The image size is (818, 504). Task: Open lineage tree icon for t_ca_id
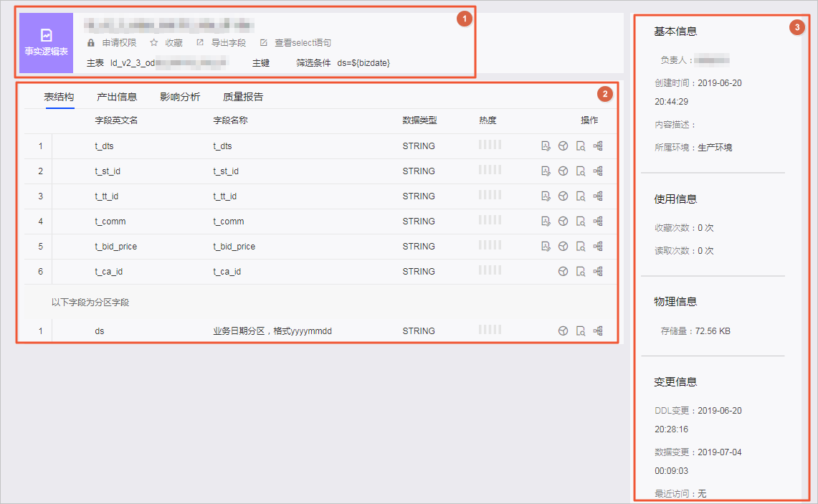(x=598, y=271)
